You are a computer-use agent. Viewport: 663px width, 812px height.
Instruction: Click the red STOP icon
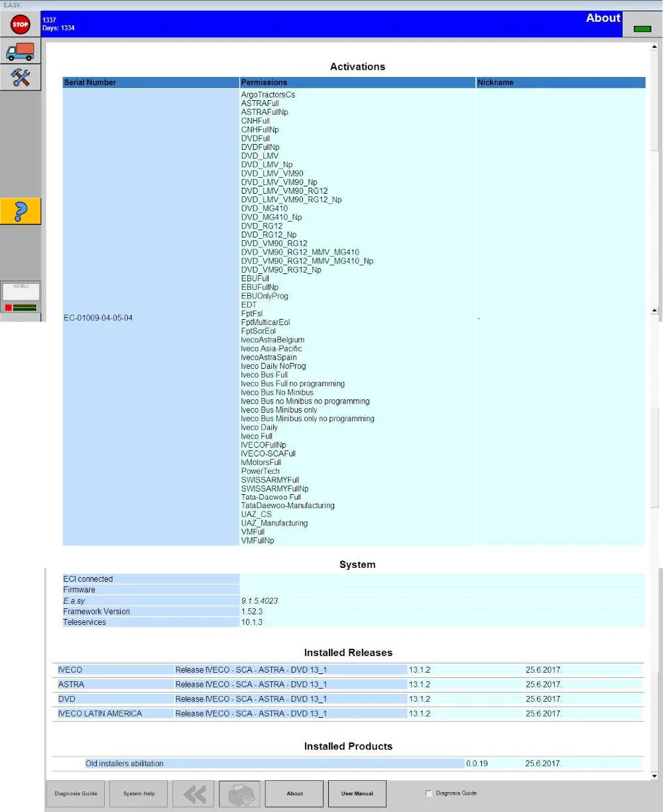point(21,25)
